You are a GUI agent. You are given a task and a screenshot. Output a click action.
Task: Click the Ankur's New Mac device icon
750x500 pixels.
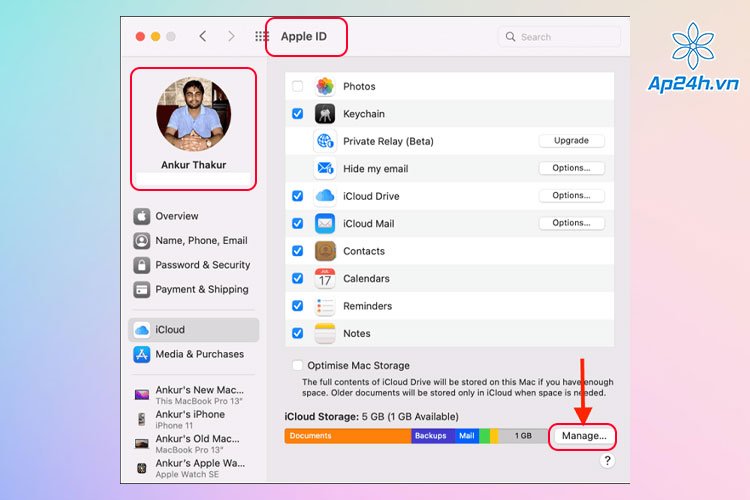(142, 395)
